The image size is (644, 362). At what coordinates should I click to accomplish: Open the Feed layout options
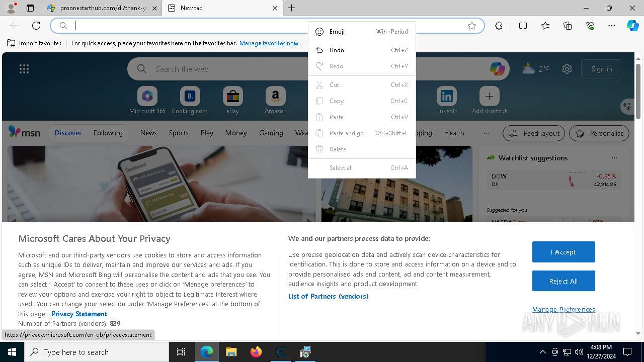[x=534, y=133]
